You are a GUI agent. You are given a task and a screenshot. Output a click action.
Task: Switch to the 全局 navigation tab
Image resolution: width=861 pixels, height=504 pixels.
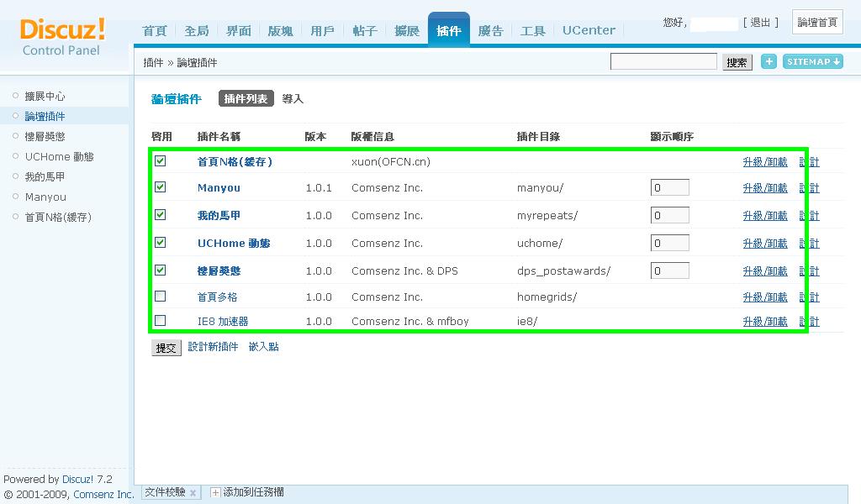point(197,31)
